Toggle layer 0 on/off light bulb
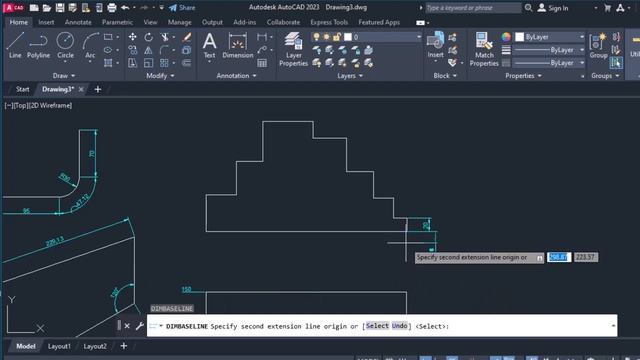This screenshot has height=360, width=640. point(316,37)
